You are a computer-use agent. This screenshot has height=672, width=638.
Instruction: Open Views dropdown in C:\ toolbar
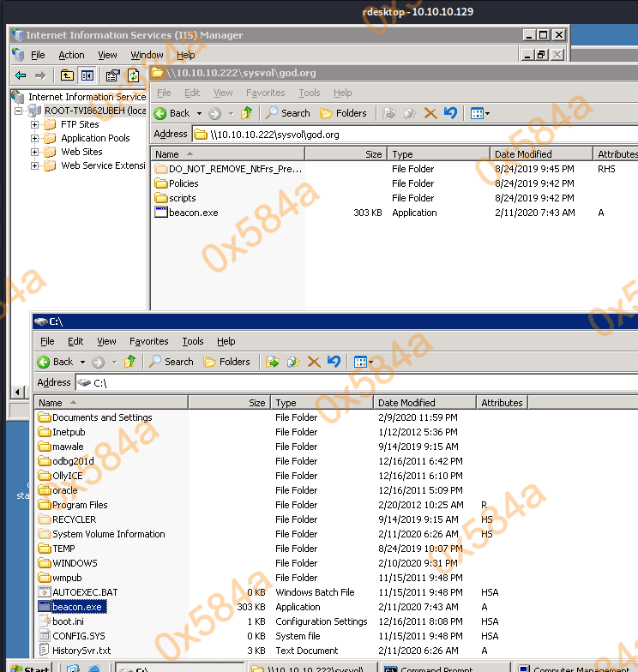pos(364,362)
